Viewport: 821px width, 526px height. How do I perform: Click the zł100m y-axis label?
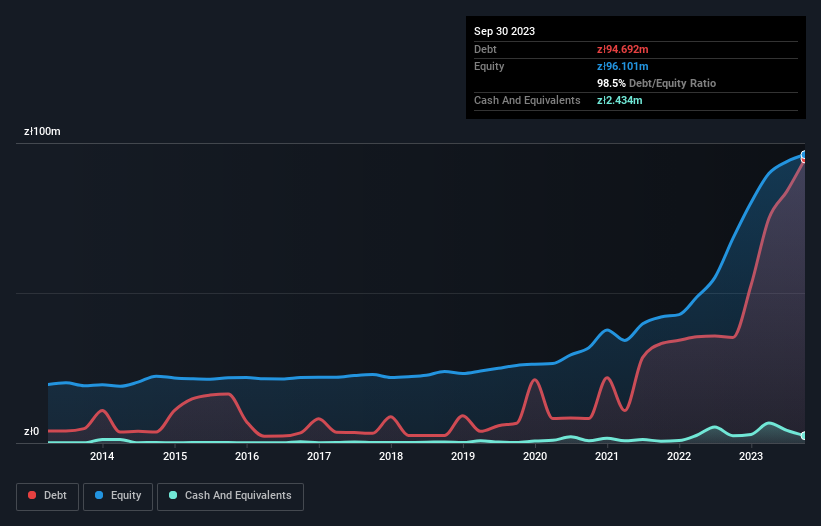pyautogui.click(x=42, y=131)
